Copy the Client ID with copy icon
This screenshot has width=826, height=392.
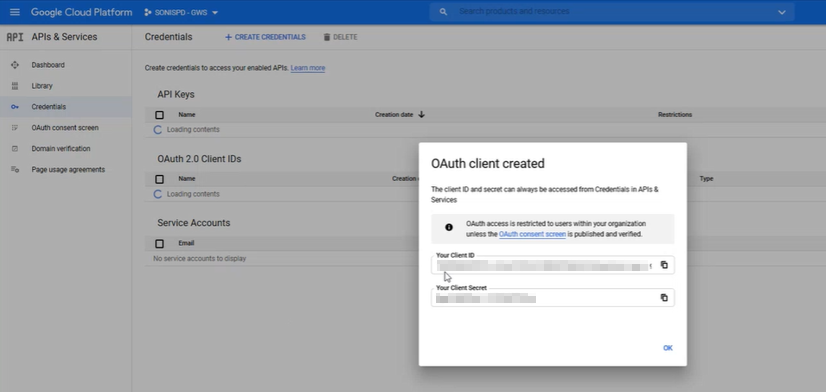coord(664,265)
